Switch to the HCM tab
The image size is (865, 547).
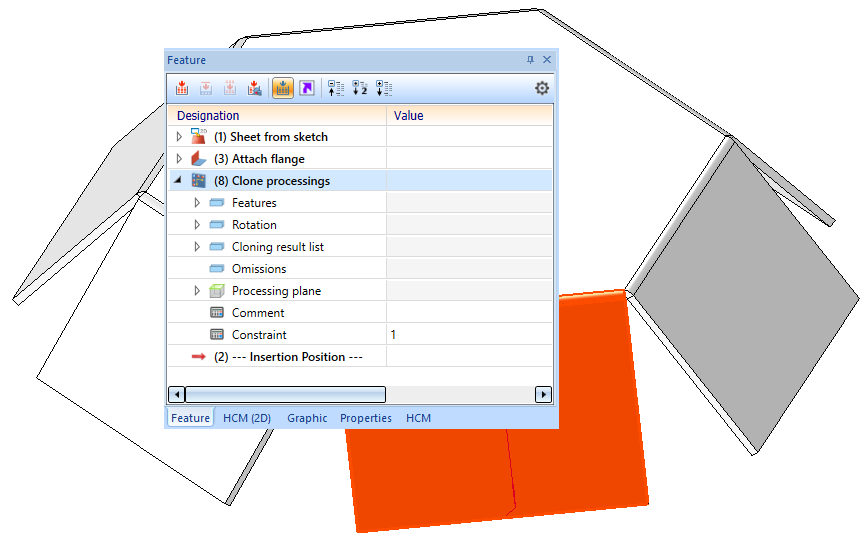(418, 418)
